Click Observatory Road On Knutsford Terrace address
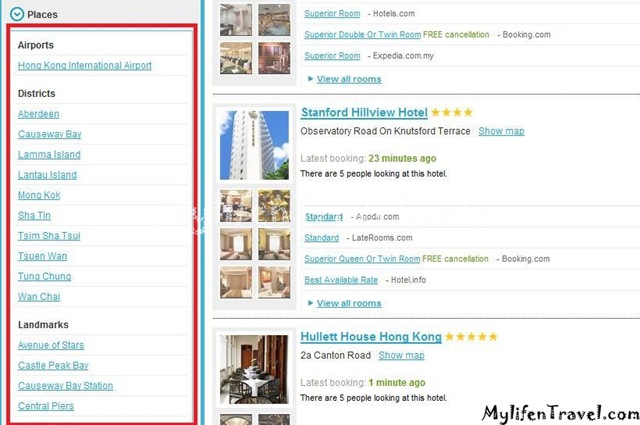 [x=385, y=131]
